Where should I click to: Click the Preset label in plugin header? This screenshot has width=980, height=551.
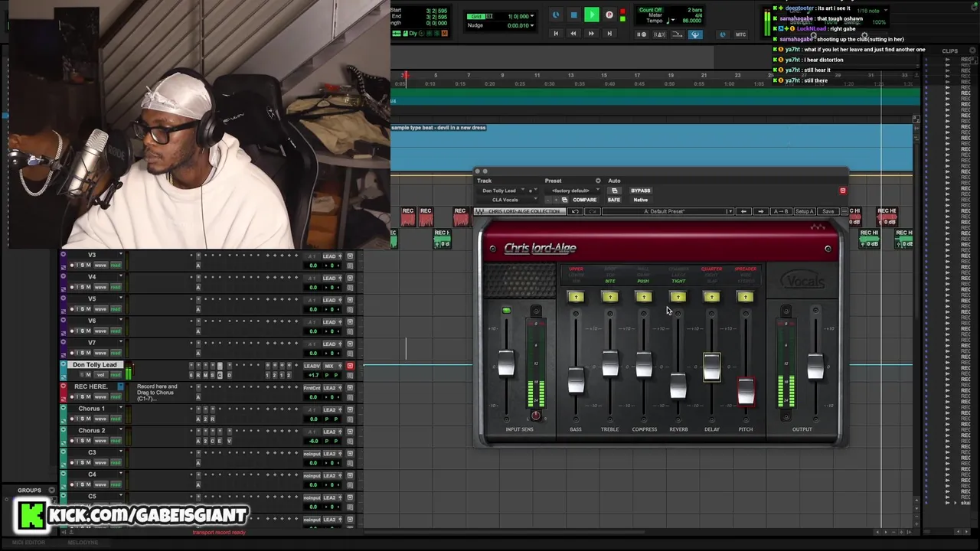click(x=553, y=181)
